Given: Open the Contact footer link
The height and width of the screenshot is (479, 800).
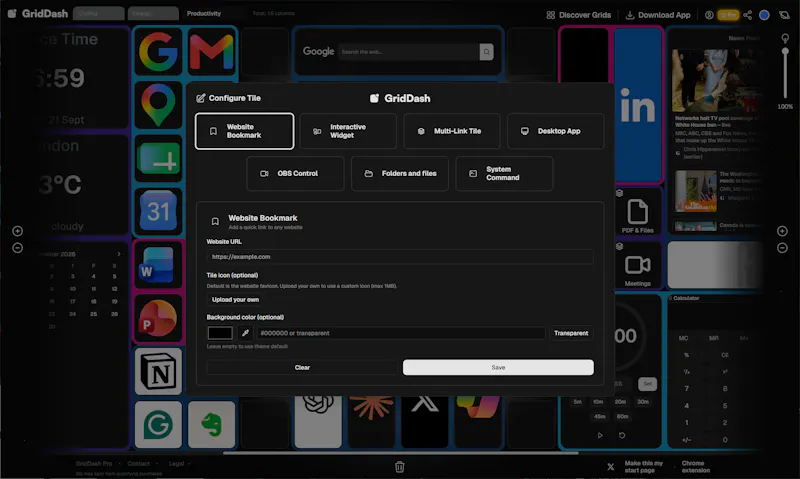Looking at the screenshot, I should click(138, 464).
